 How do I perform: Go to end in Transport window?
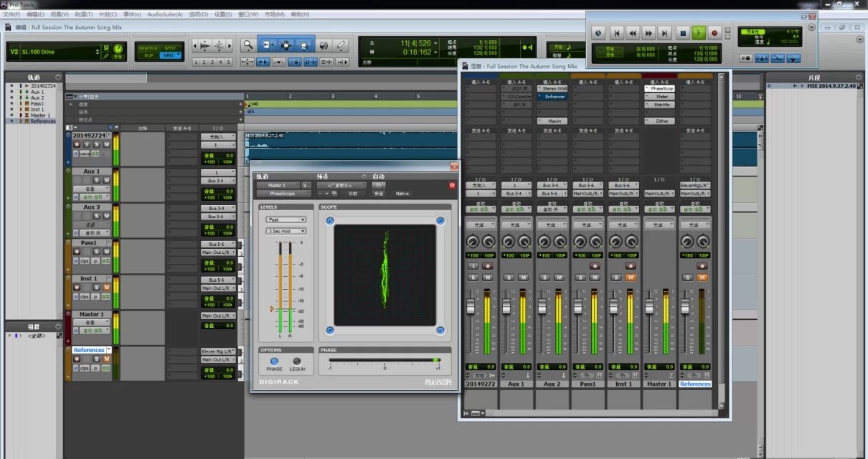[665, 33]
